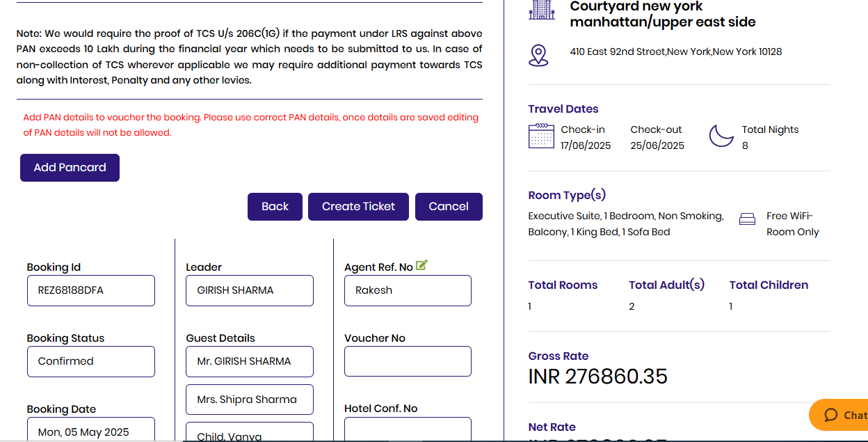This screenshot has width=868, height=442.
Task: Click the Guest Details label
Action: 220,338
